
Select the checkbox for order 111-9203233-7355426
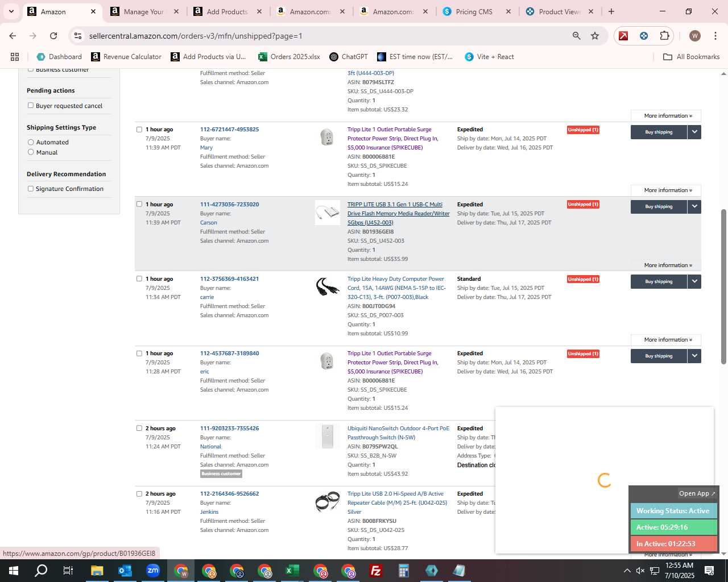(x=139, y=428)
